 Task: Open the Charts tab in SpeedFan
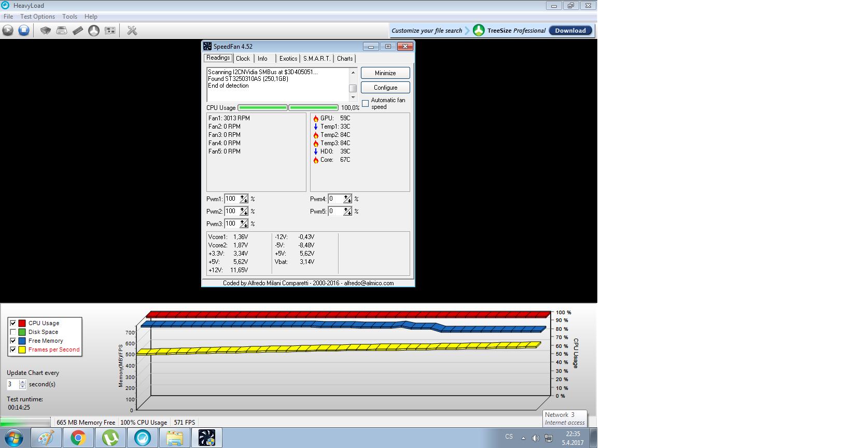(x=345, y=59)
